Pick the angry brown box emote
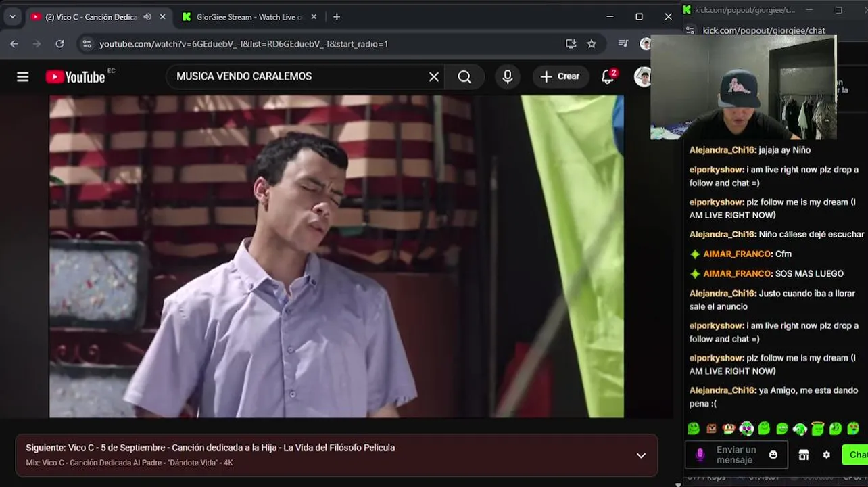The width and height of the screenshot is (868, 487). [x=711, y=428]
